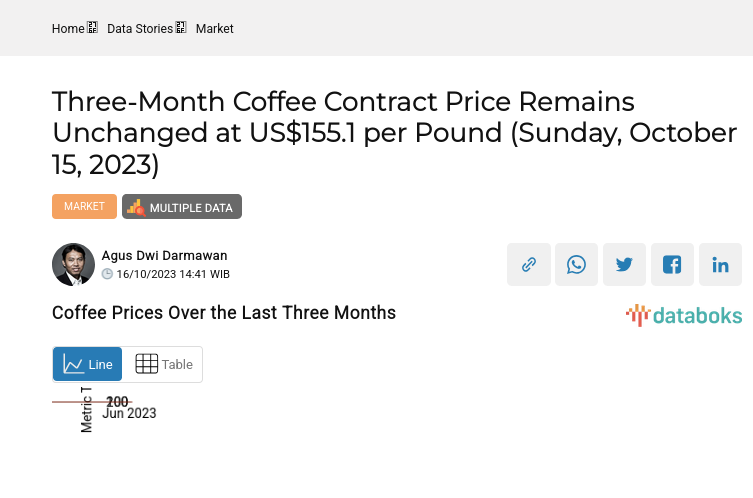Image resolution: width=753 pixels, height=498 pixels.
Task: Click the clock icon beside publish date
Action: click(107, 274)
